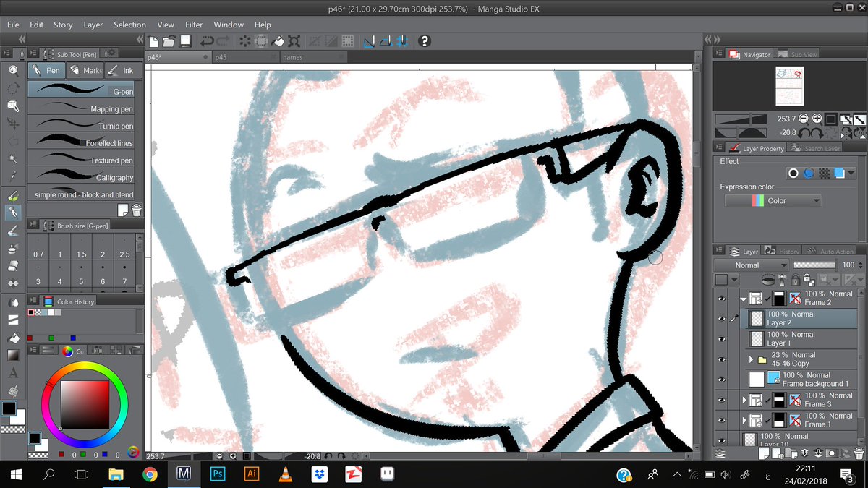Open the Color History panel menu
The height and width of the screenshot is (488, 868).
coord(33,301)
